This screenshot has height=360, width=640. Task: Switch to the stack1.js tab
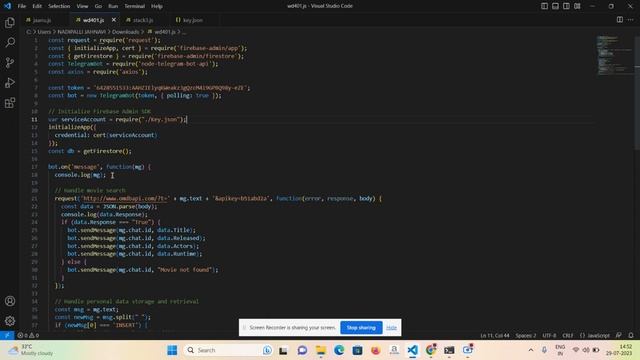pyautogui.click(x=143, y=20)
